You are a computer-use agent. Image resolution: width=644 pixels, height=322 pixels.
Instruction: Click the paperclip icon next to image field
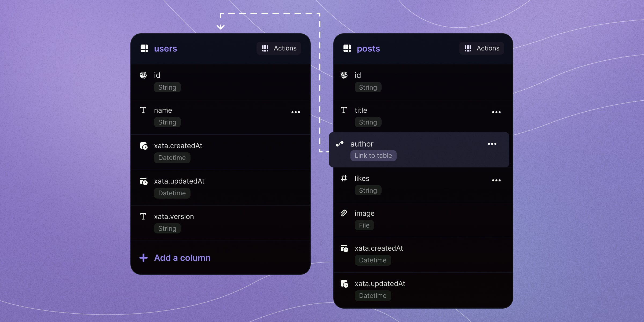click(x=344, y=213)
